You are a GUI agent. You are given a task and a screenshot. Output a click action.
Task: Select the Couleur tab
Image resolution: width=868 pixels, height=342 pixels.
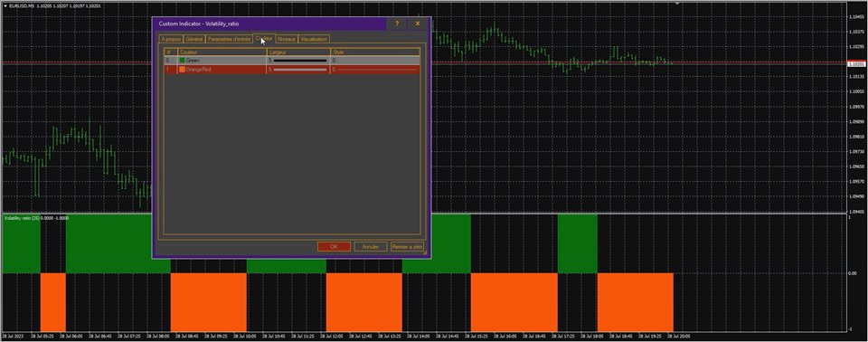pos(264,38)
